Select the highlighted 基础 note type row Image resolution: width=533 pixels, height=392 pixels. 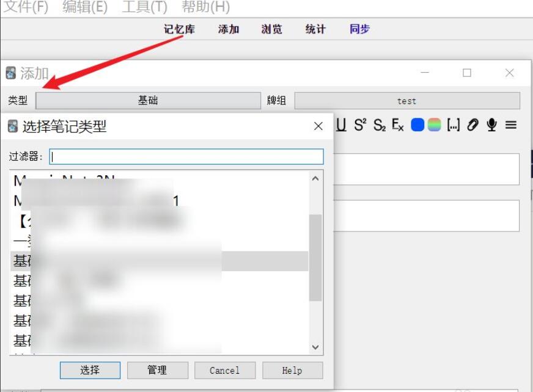(159, 261)
